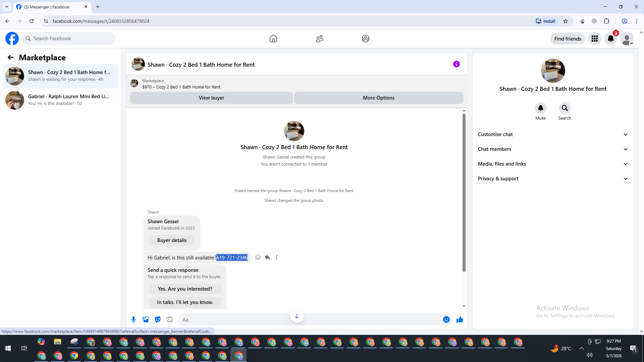Image resolution: width=644 pixels, height=362 pixels.
Task: Click the browser address bar URL
Action: coord(101,21)
